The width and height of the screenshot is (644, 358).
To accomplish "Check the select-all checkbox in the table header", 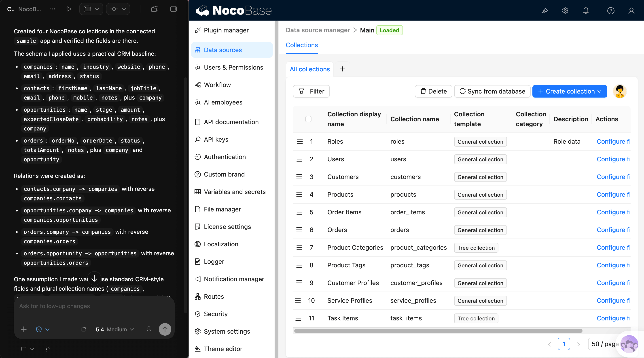I will coord(308,119).
